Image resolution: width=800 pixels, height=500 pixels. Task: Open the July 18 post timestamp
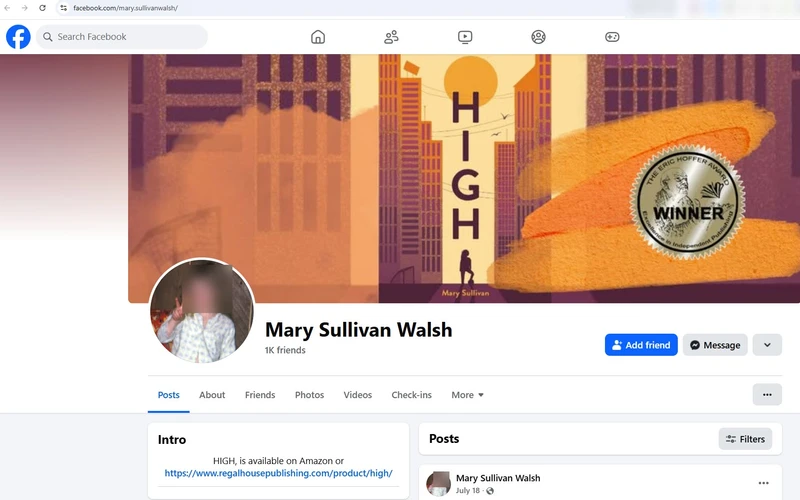pyautogui.click(x=468, y=490)
